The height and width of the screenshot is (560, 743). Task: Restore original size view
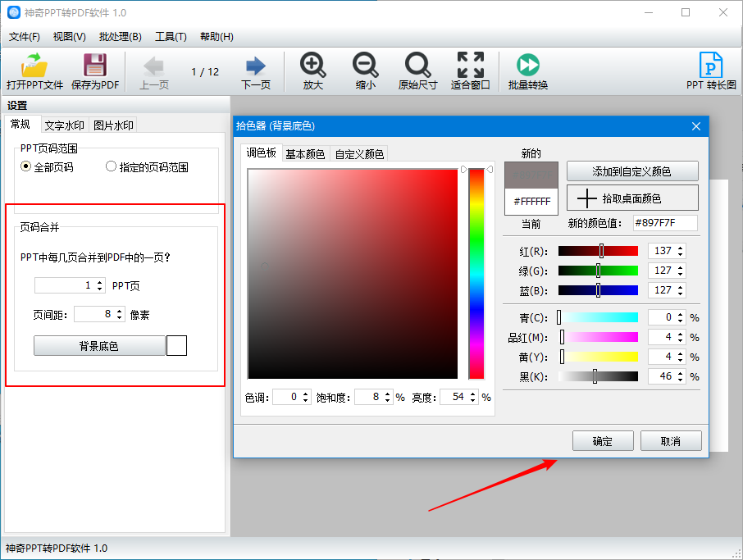pyautogui.click(x=418, y=71)
